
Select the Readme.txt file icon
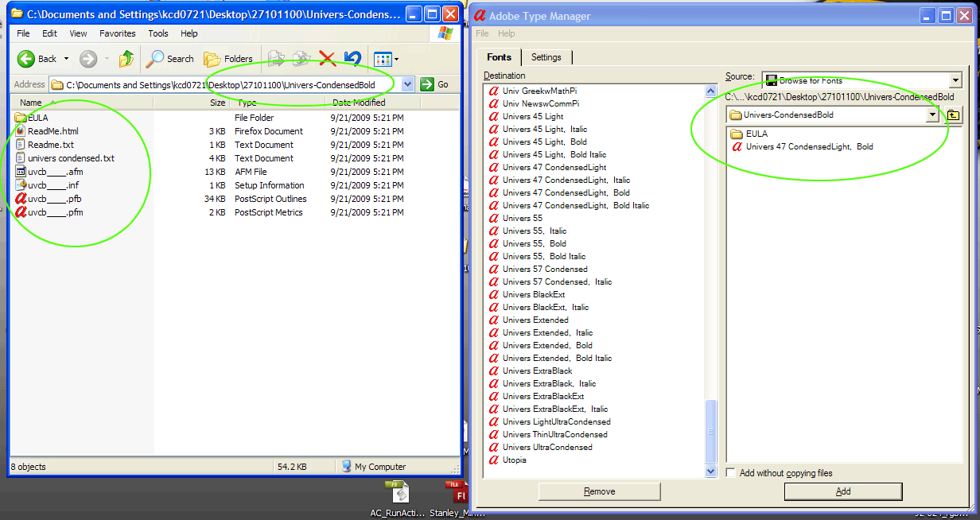pos(21,145)
